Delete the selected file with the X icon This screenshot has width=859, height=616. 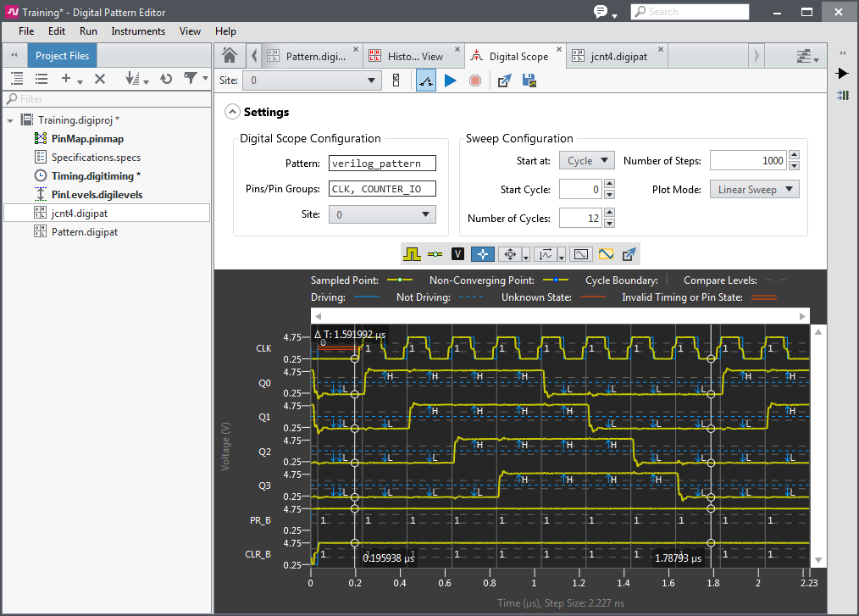[100, 79]
